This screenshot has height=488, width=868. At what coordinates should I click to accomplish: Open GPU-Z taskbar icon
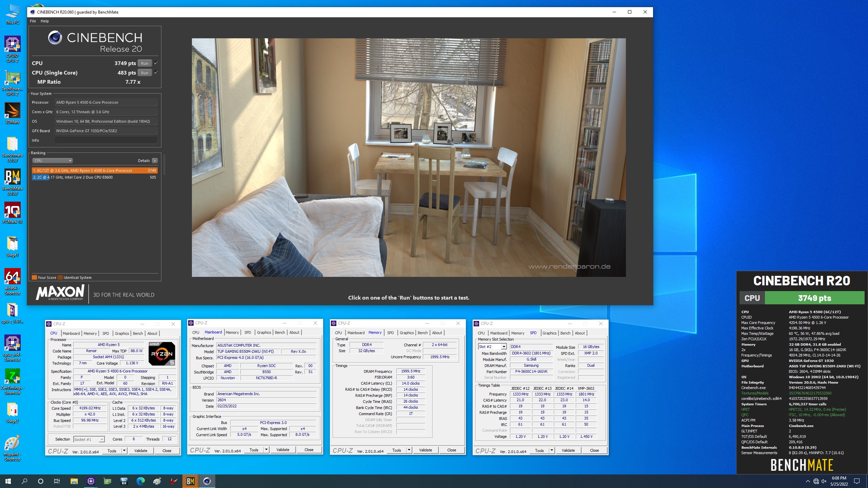pyautogui.click(x=107, y=481)
